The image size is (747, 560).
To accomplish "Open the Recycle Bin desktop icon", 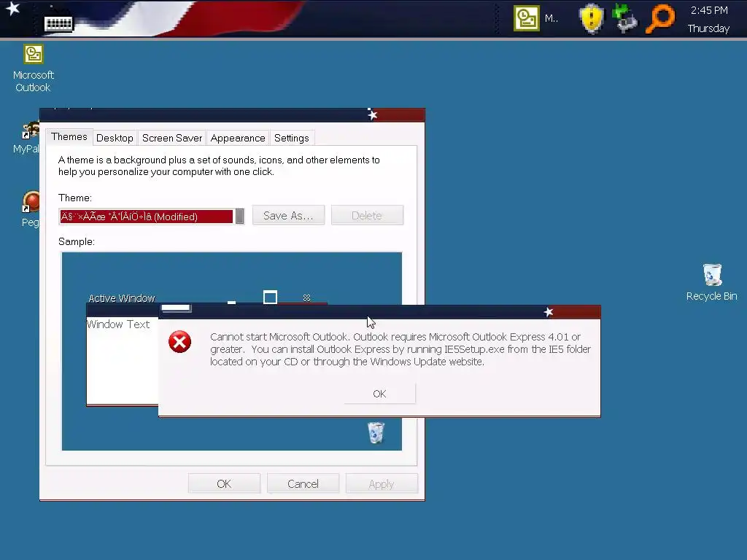I will (712, 282).
